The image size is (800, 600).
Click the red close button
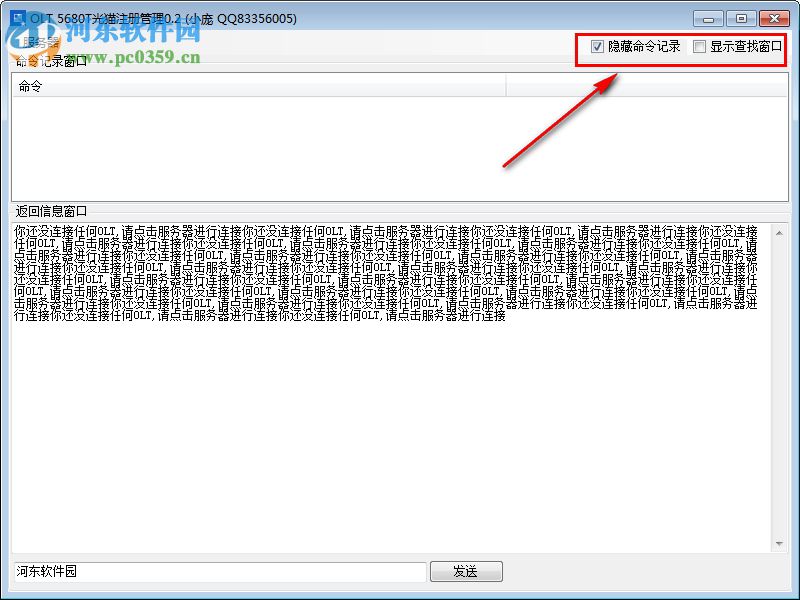pos(775,18)
